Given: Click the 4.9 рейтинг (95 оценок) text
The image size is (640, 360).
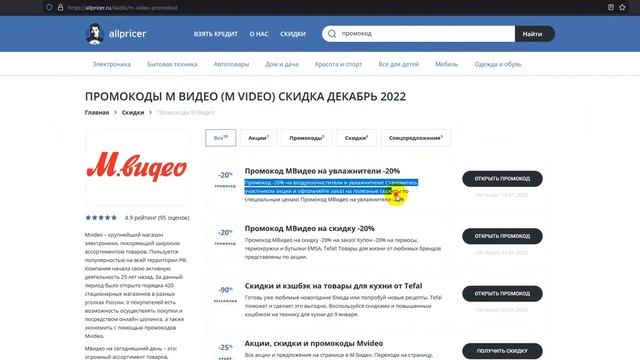Looking at the screenshot, I should coord(157,218).
